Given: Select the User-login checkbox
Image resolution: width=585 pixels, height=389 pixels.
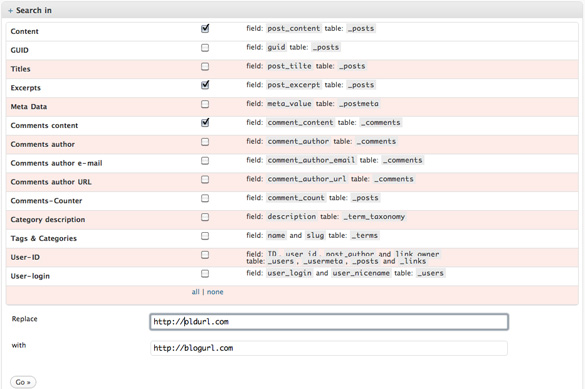Looking at the screenshot, I should point(205,273).
